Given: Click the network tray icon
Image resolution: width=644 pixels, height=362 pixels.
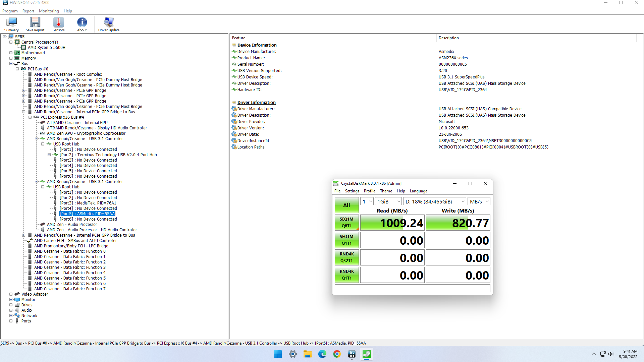Looking at the screenshot, I should click(603, 354).
